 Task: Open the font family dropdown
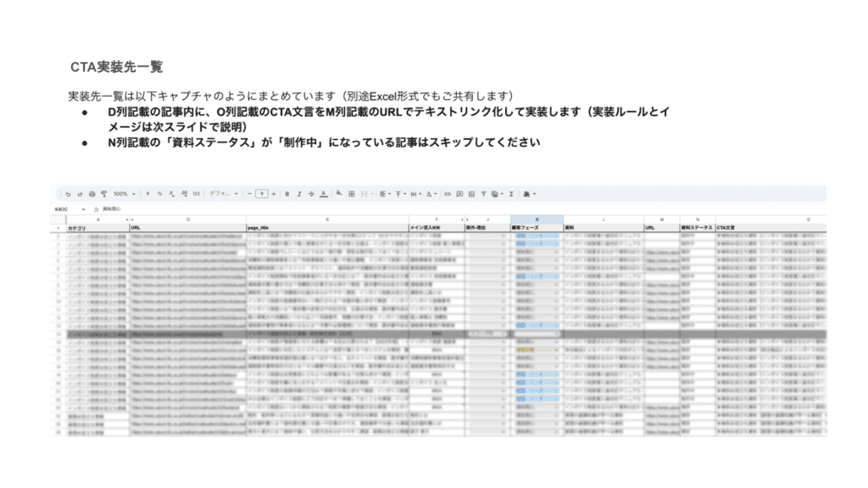coord(224,194)
